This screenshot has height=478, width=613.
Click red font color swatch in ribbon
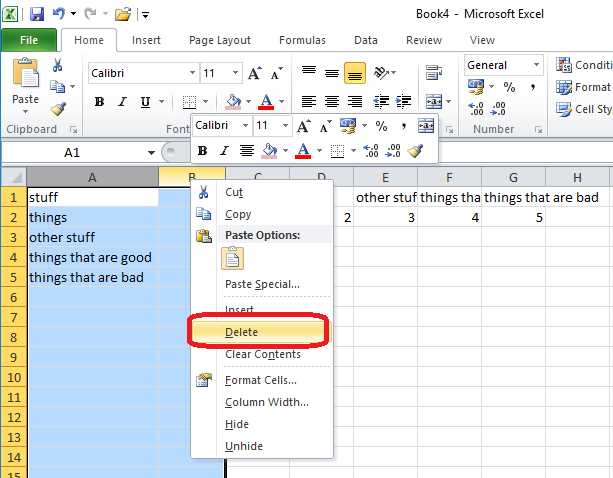point(266,102)
